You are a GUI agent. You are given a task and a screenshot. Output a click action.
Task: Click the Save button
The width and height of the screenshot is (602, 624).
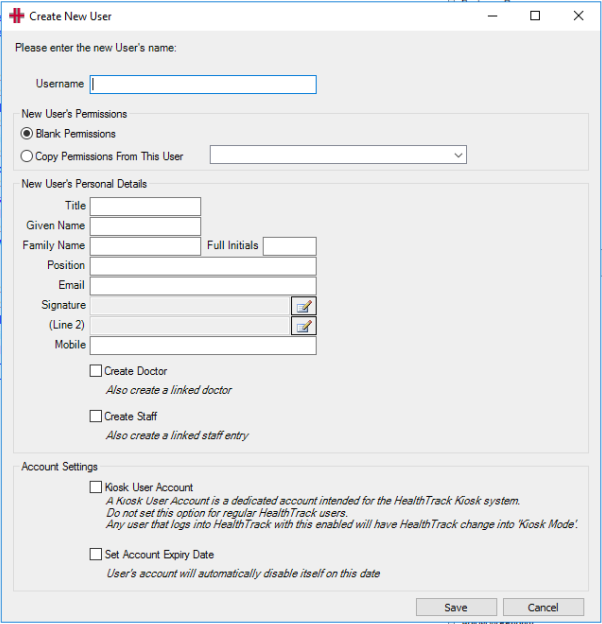click(456, 608)
